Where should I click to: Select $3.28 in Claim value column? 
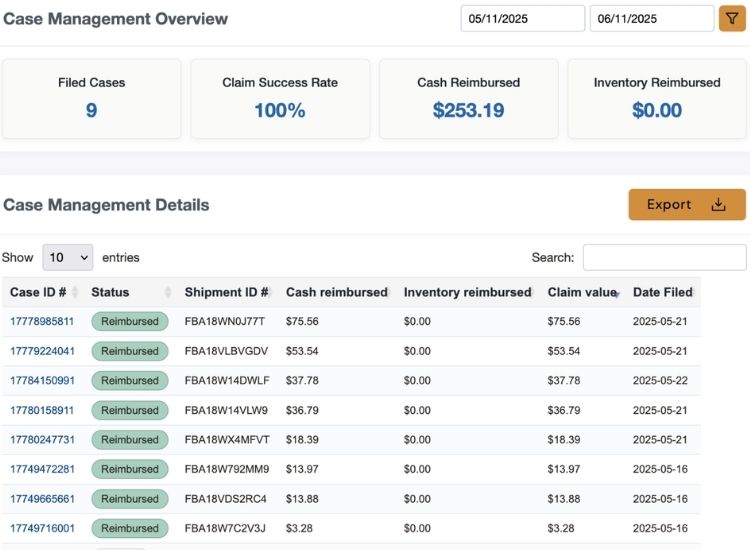(x=561, y=528)
